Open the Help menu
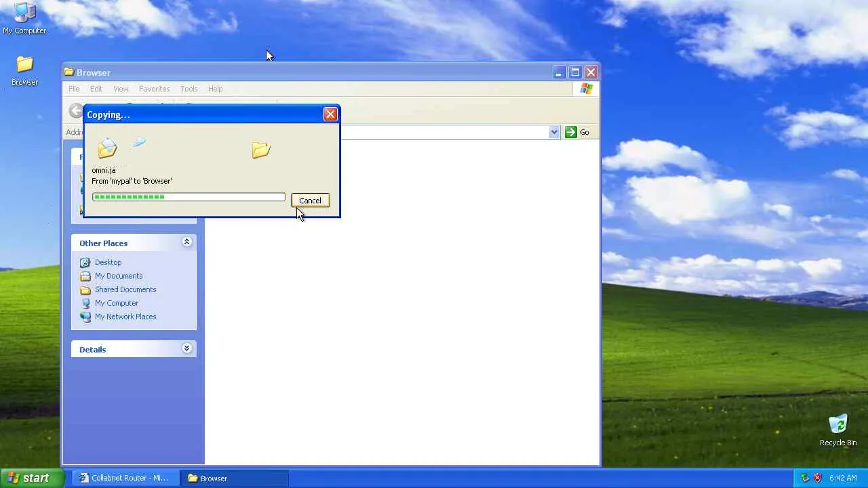Screen dimensions: 868x488 tap(215, 89)
